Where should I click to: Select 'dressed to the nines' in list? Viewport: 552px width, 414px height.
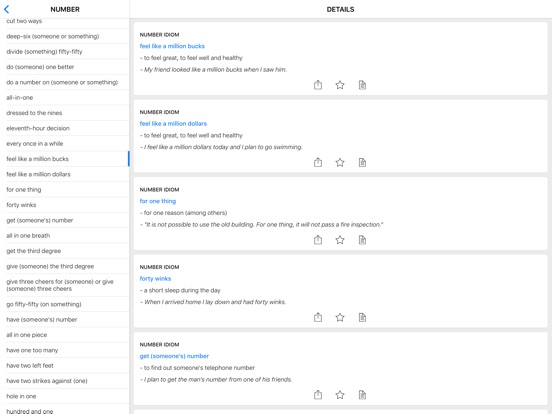click(x=64, y=113)
